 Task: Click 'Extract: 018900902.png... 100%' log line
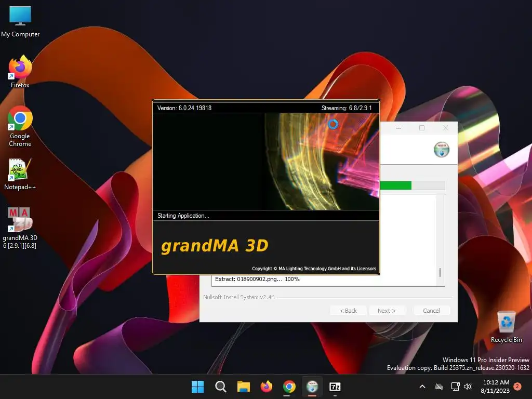pos(257,279)
